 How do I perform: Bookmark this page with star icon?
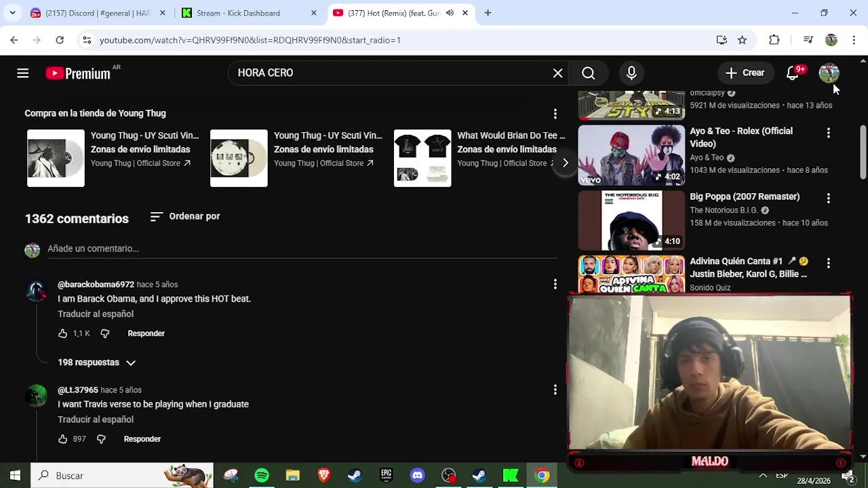pos(743,40)
